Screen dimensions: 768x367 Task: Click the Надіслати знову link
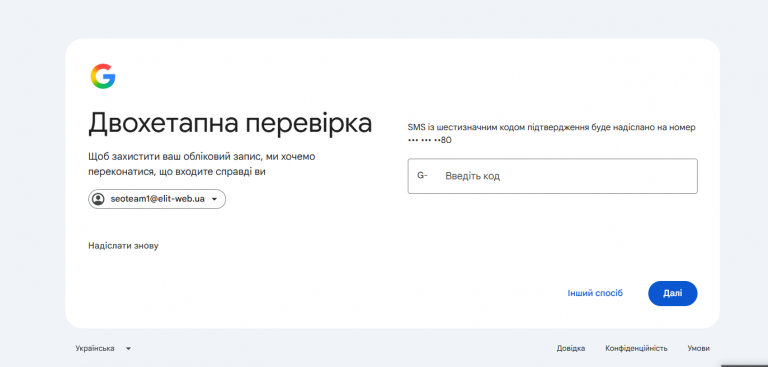click(123, 245)
